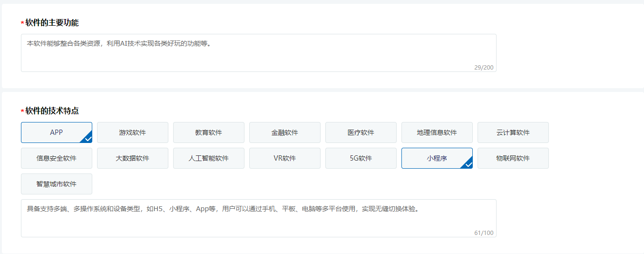Viewport: 644px width, 254px height.
Task: Enable the 云计算软件 tag
Action: (513, 132)
